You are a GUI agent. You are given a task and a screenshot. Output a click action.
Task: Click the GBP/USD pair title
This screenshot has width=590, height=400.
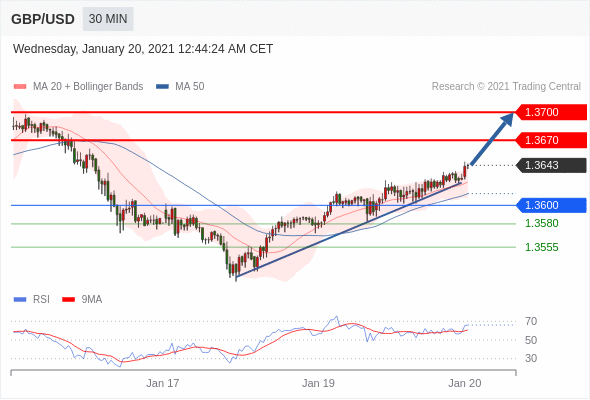43,19
